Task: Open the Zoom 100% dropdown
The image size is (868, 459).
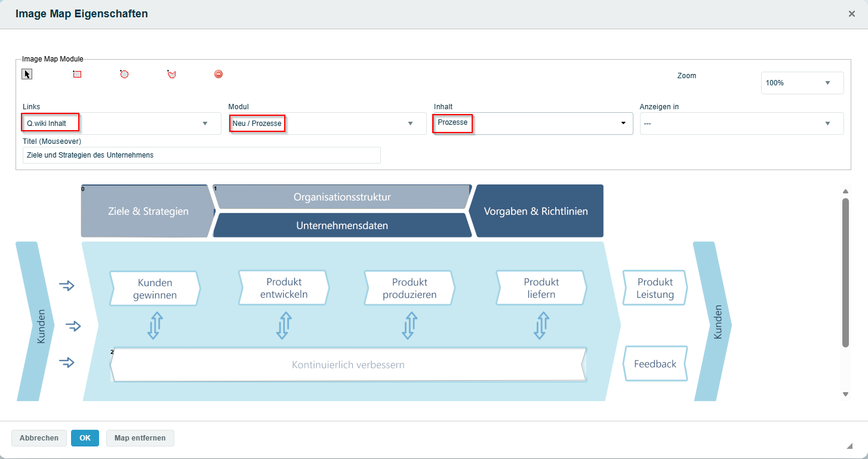Action: pyautogui.click(x=802, y=83)
